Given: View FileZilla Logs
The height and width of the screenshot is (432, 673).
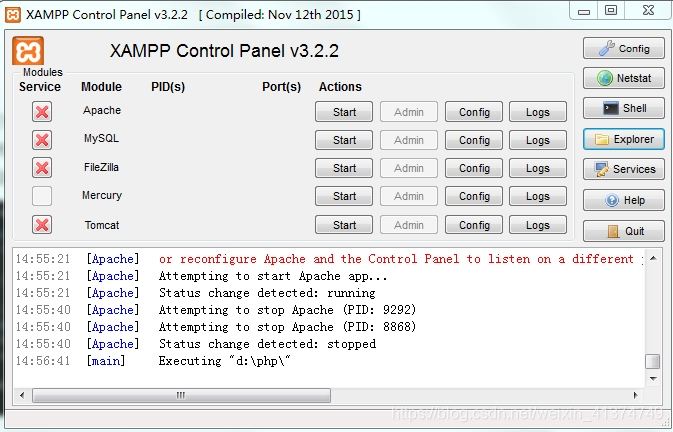Looking at the screenshot, I should click(538, 168).
